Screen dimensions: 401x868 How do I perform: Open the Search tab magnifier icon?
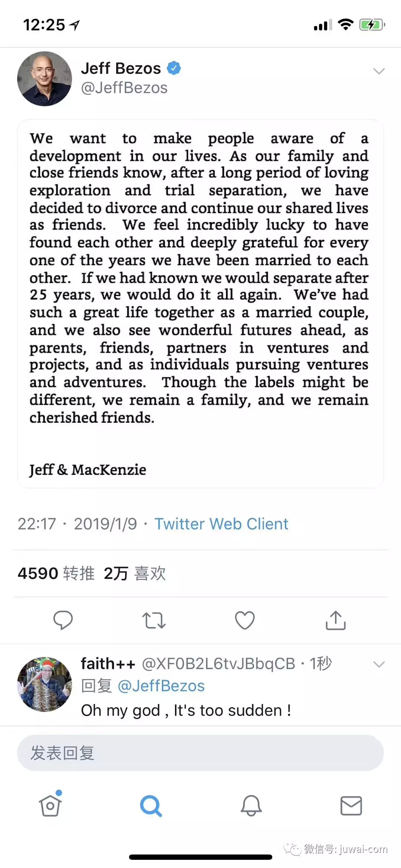coord(151,806)
